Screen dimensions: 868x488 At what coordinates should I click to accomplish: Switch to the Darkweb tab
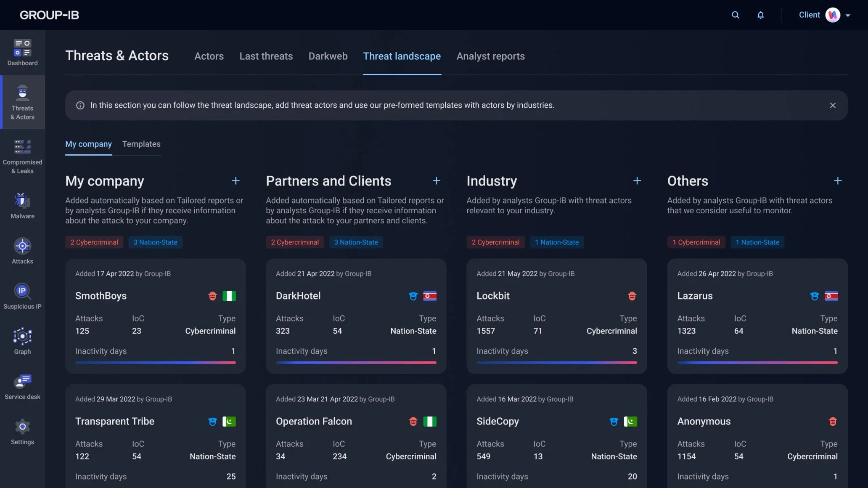[328, 56]
